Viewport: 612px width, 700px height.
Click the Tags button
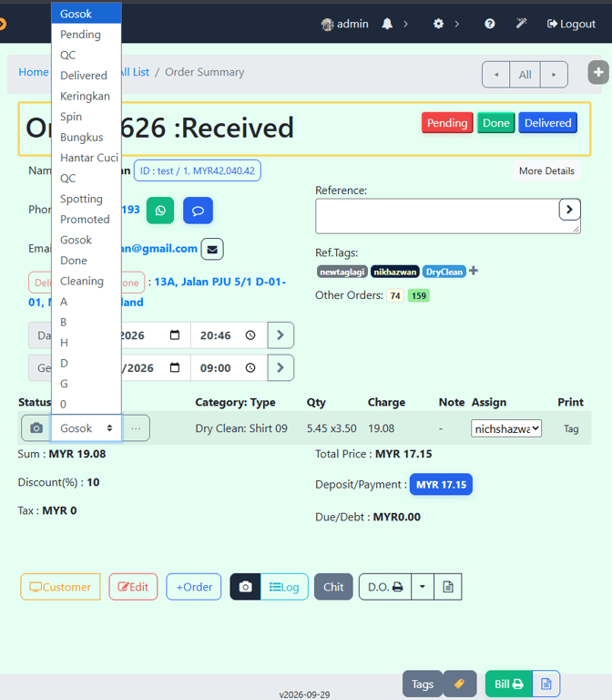(423, 684)
